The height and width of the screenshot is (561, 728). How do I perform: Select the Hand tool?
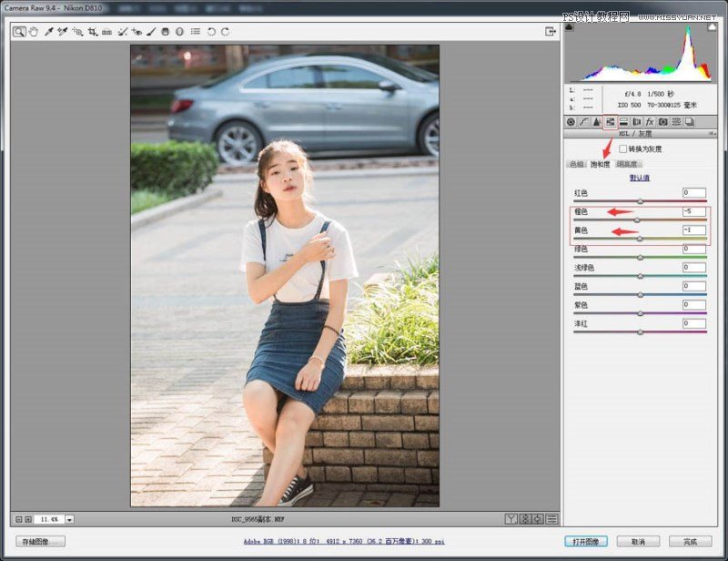[x=33, y=31]
